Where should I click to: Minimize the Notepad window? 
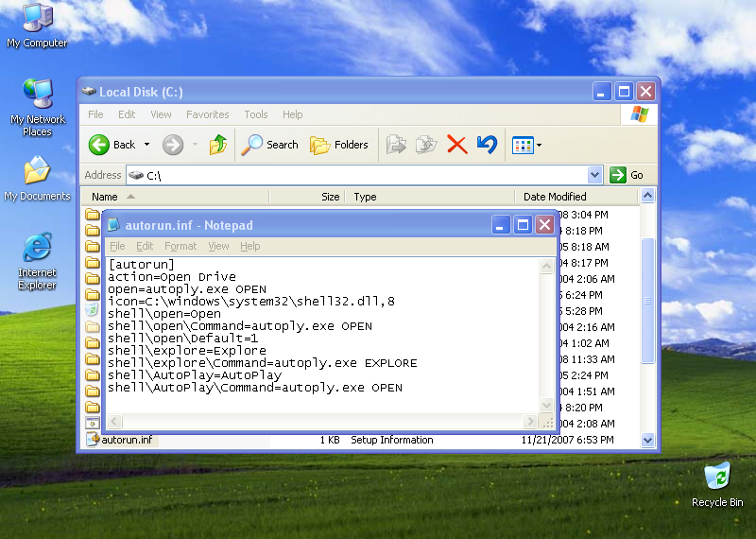tap(501, 225)
